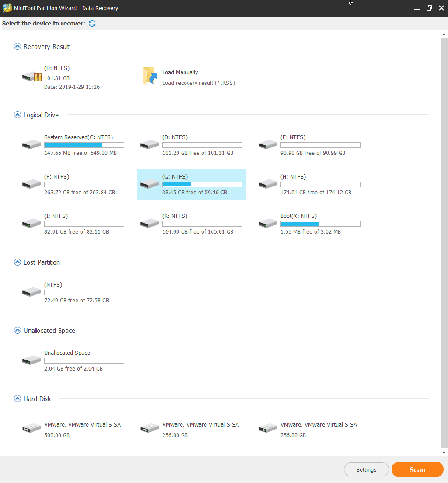Select the Unallocated Space drive icon
This screenshot has height=483, width=448.
click(31, 360)
